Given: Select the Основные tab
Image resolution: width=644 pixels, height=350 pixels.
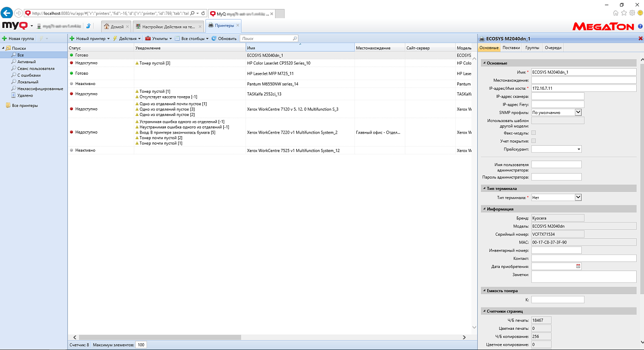Looking at the screenshot, I should (489, 48).
